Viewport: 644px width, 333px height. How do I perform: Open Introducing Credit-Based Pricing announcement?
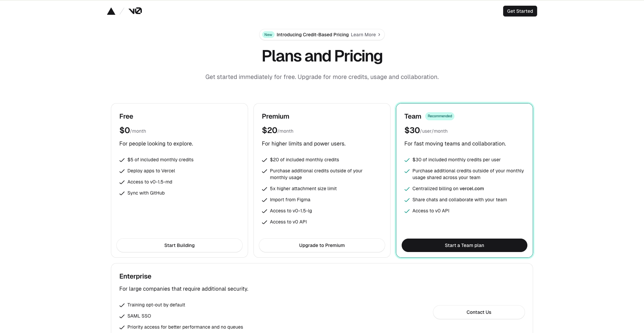313,35
